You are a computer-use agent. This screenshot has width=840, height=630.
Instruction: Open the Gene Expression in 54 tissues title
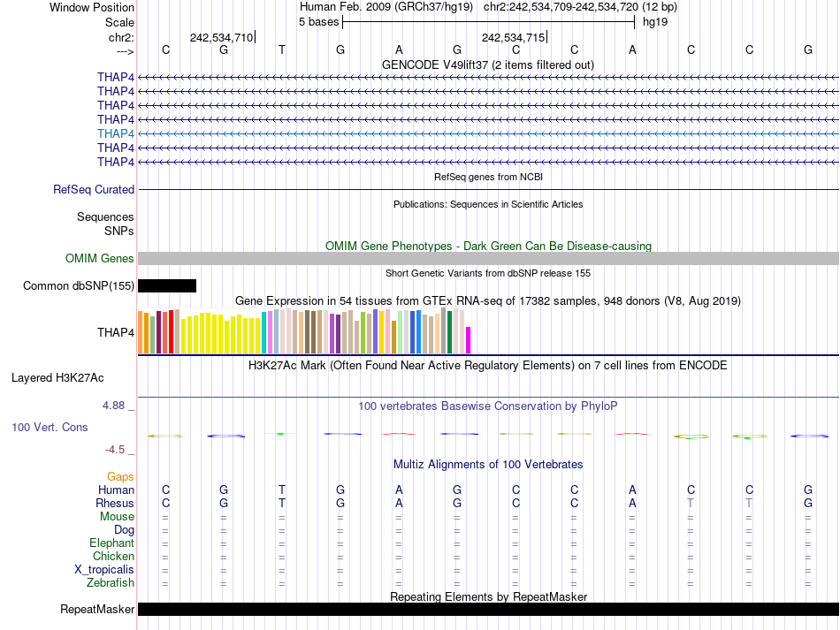pos(488,301)
